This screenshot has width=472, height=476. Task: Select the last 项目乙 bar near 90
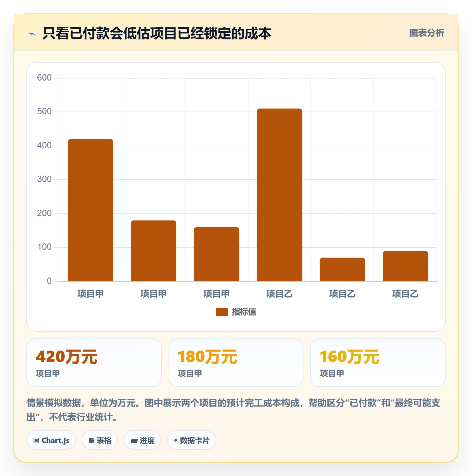(x=405, y=266)
